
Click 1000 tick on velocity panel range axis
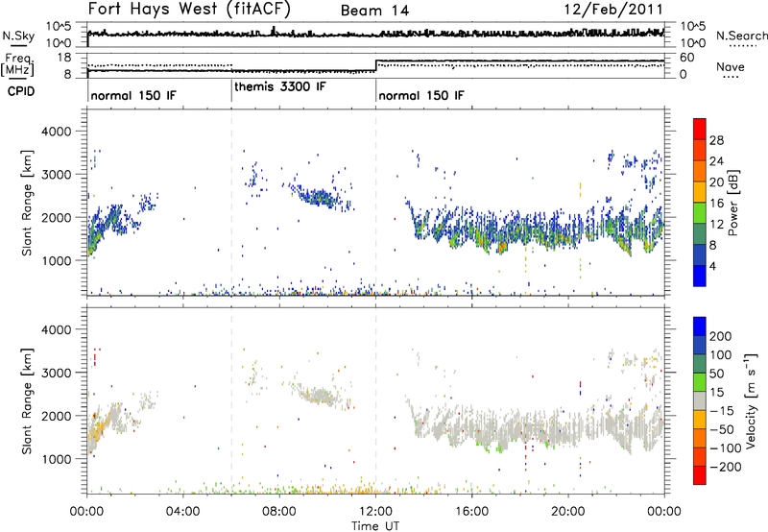click(56, 459)
